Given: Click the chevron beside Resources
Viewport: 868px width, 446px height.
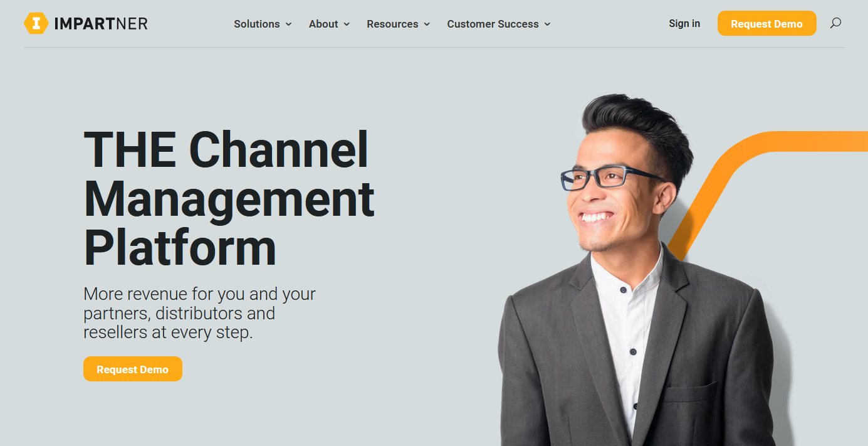Looking at the screenshot, I should (x=427, y=24).
